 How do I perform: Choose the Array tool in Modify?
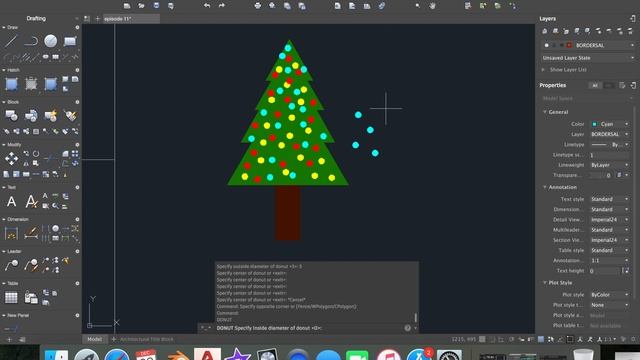(75, 154)
